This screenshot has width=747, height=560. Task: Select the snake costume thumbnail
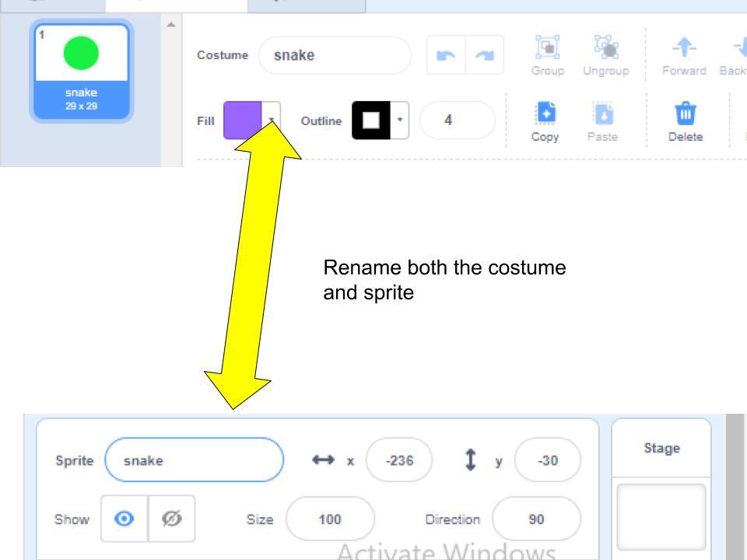(82, 71)
